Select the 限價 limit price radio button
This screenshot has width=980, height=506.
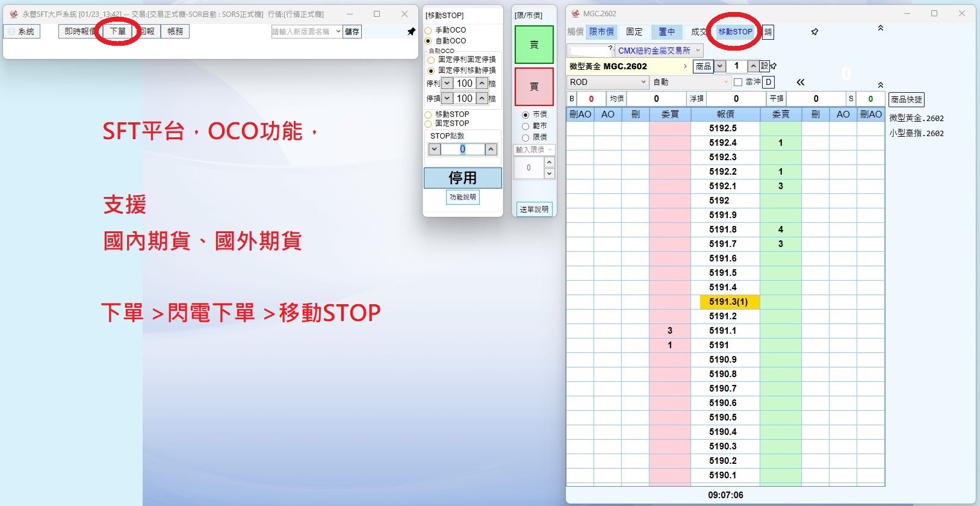[x=526, y=137]
